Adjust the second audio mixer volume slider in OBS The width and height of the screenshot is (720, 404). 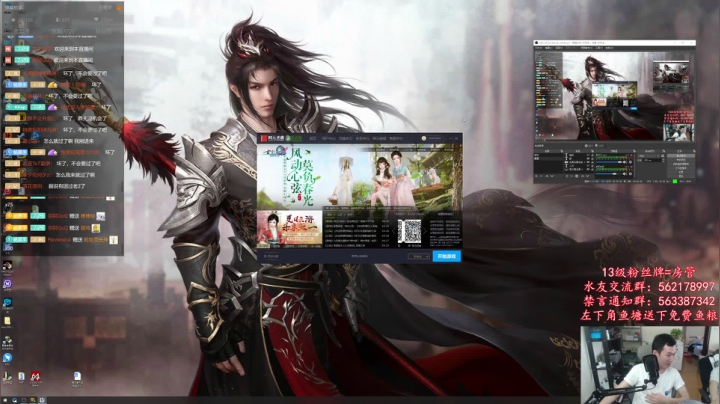click(x=609, y=174)
